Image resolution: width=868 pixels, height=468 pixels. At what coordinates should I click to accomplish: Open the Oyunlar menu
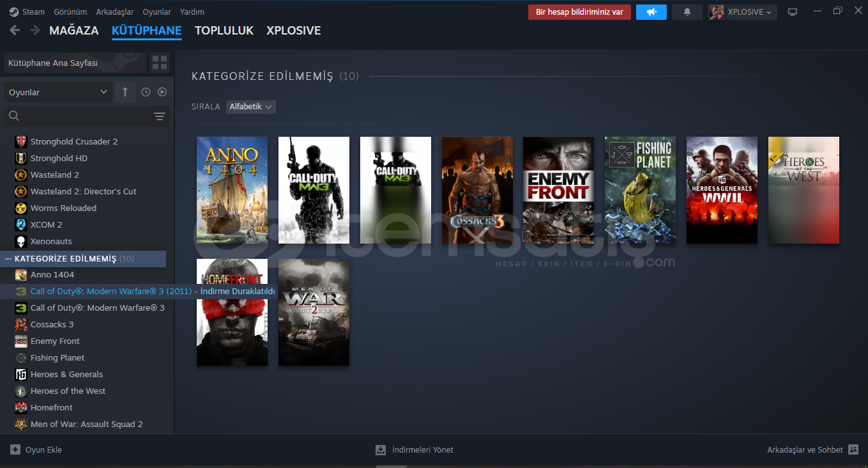[x=156, y=12]
